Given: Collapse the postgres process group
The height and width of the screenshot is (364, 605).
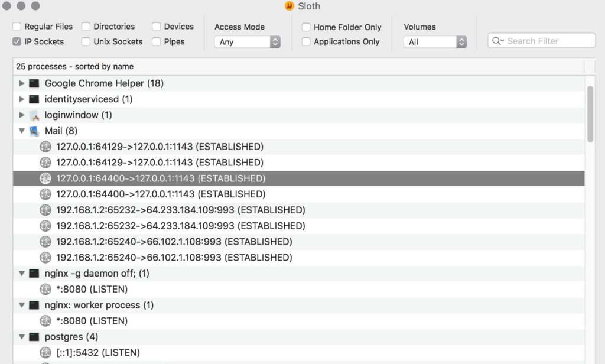Looking at the screenshot, I should 22,337.
